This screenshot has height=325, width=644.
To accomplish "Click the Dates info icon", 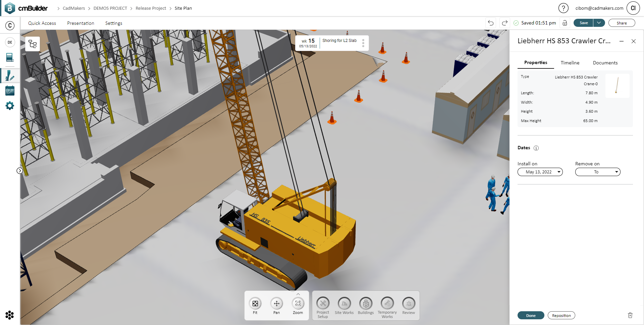I will (x=536, y=148).
